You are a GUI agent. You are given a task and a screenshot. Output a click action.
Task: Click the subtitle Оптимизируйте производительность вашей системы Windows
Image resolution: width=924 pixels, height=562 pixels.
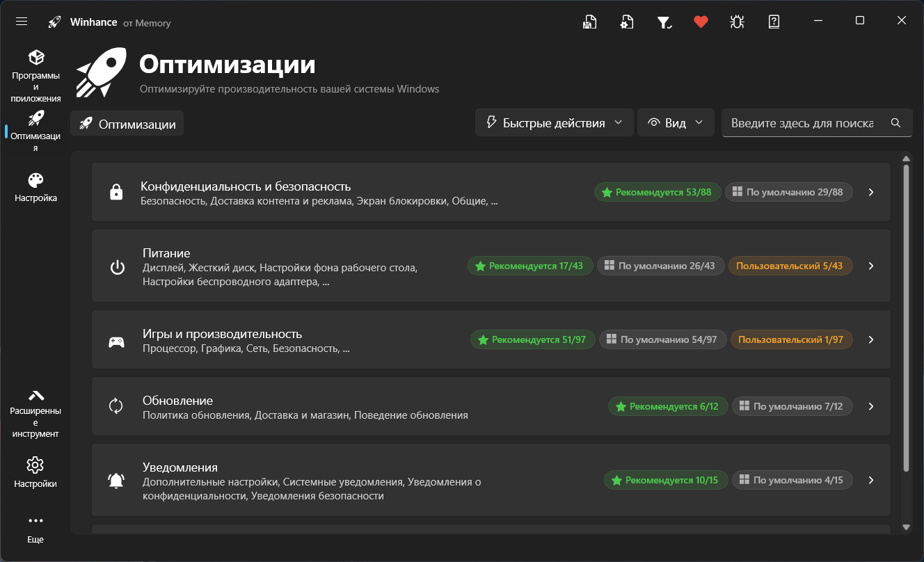pos(289,89)
